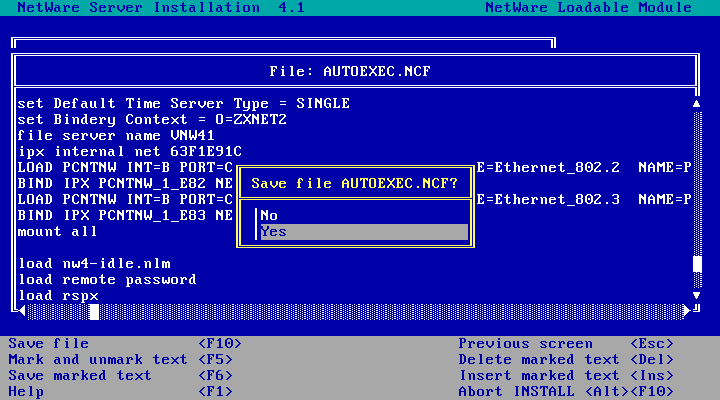Click 'NetWare Server Installation 4.1' title

point(161,8)
